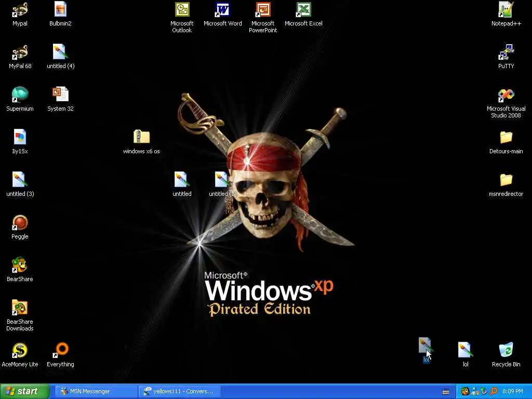Select the untitled image file icon
The width and height of the screenshot is (532, 399).
pos(182,184)
